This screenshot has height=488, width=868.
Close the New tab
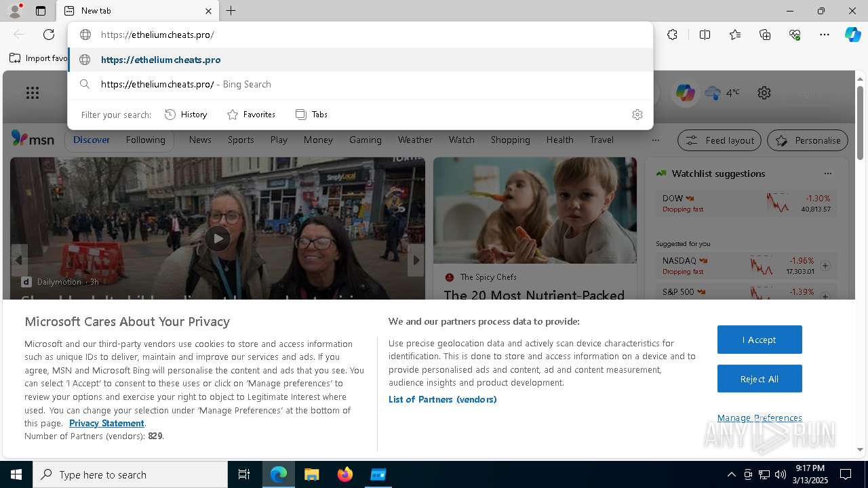point(208,11)
